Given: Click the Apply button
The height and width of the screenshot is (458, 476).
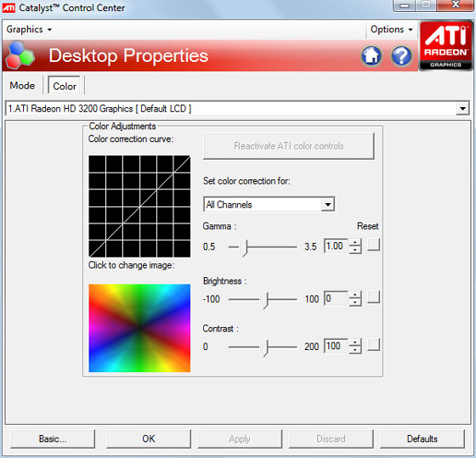Looking at the screenshot, I should [240, 438].
